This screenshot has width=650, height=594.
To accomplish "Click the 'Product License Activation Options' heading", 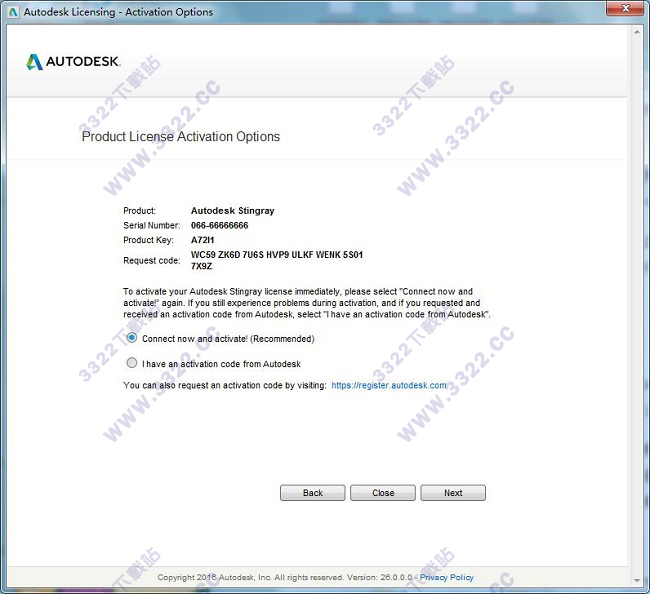I will coord(181,136).
